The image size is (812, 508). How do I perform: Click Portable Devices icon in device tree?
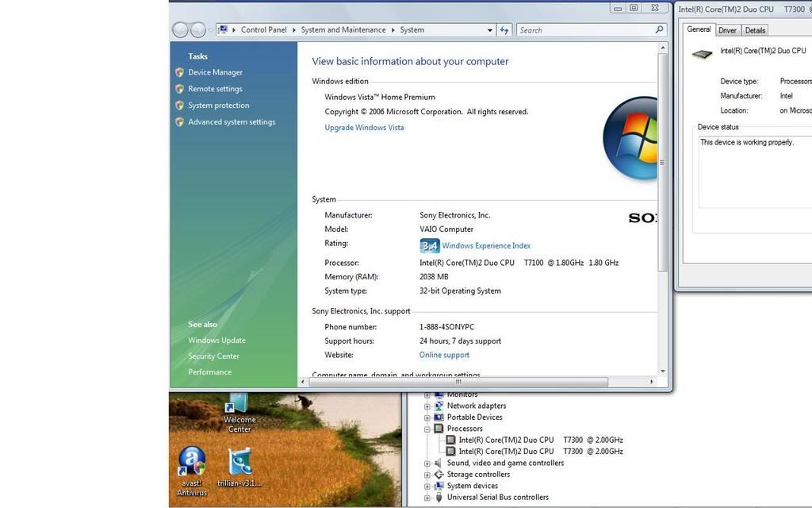439,418
